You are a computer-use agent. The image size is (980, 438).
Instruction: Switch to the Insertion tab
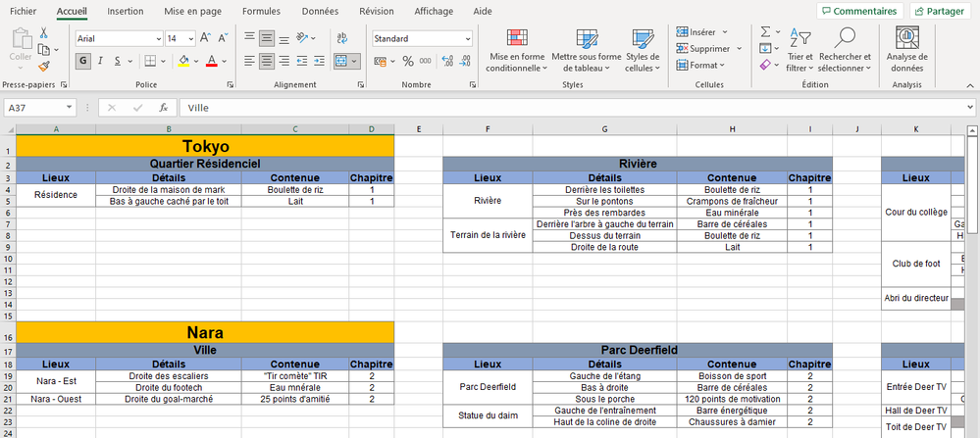coord(125,11)
